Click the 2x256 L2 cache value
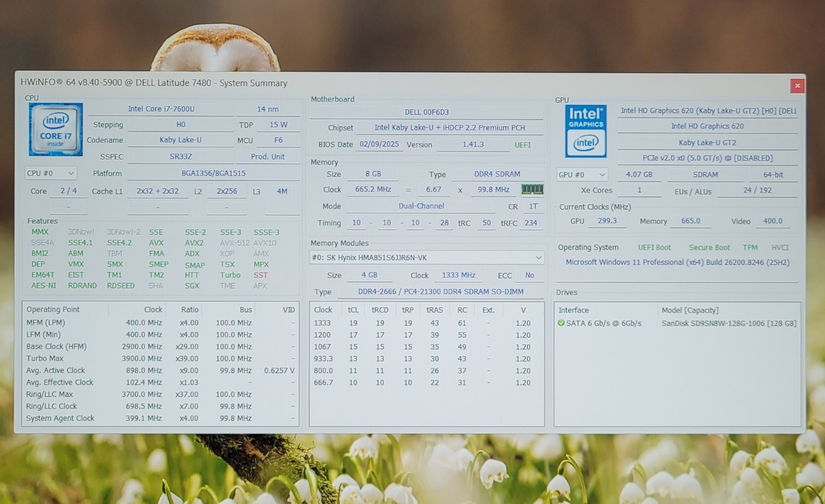The height and width of the screenshot is (504, 825). [227, 191]
